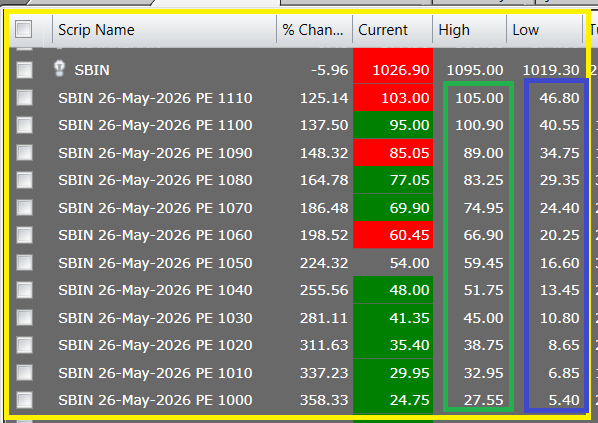Click the low value 5.40
This screenshot has width=598, height=423.
564,400
